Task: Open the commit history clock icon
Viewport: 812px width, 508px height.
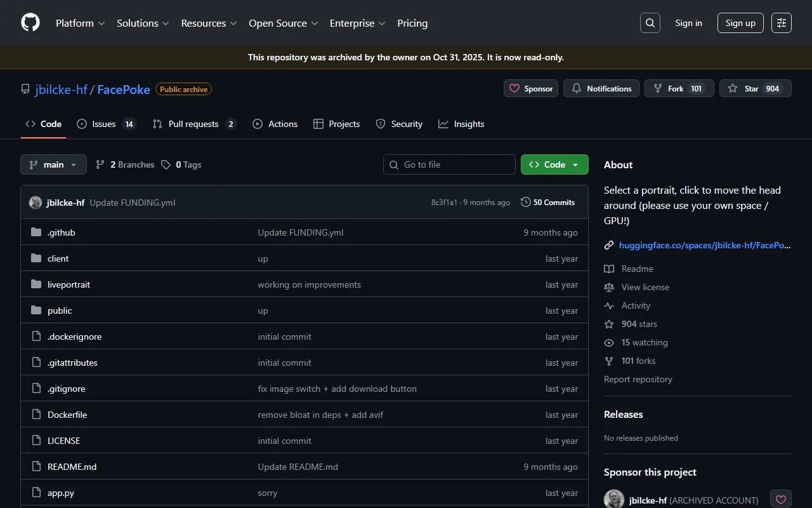Action: point(526,203)
